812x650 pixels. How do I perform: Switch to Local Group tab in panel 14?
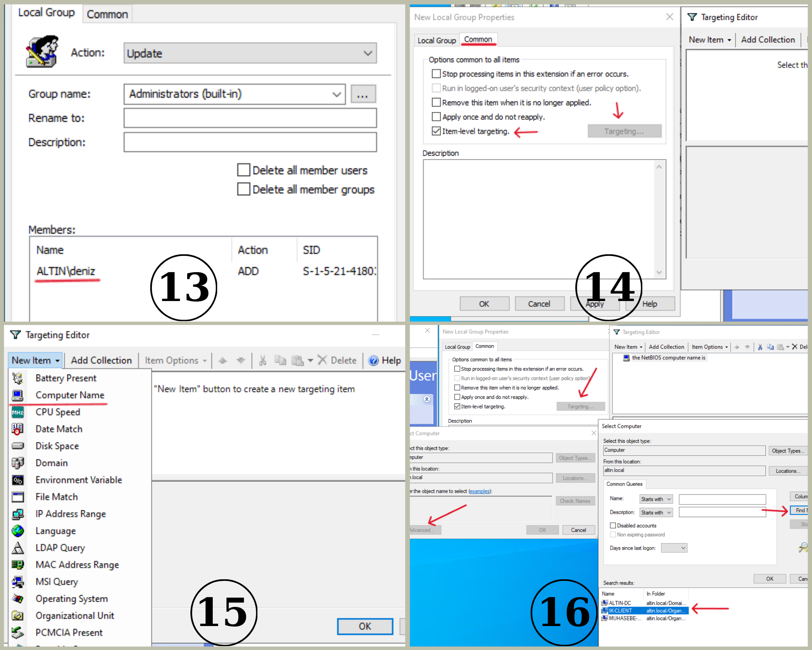[x=436, y=40]
